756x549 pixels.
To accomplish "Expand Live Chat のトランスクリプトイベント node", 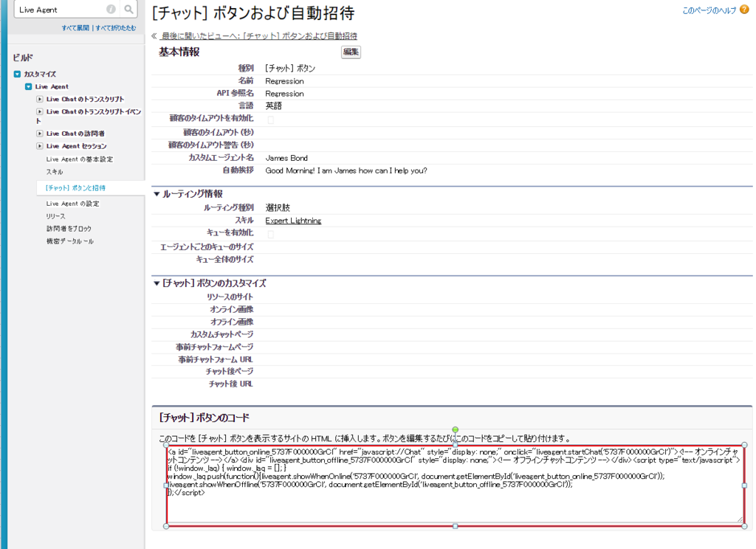I will (x=40, y=111).
